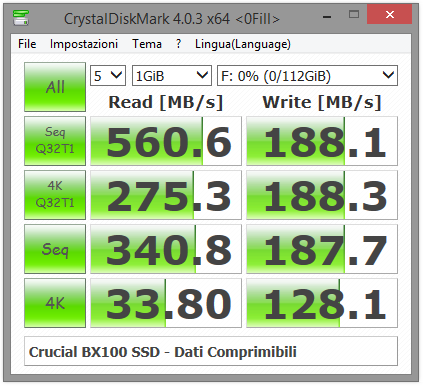Start the Seq Q32T1 test
Image resolution: width=423 pixels, height=386 pixels.
(x=55, y=141)
